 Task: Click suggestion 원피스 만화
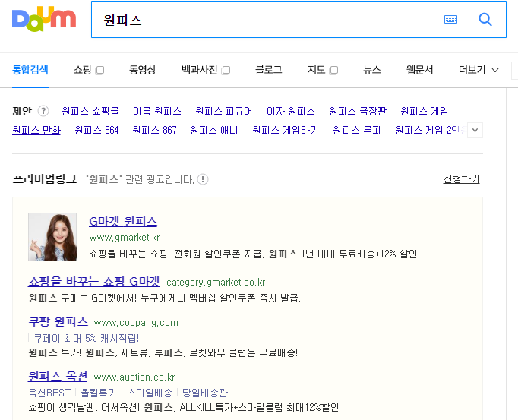[36, 130]
